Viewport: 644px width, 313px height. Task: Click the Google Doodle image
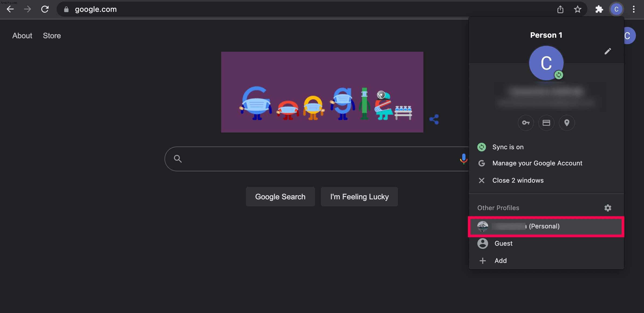tap(322, 92)
